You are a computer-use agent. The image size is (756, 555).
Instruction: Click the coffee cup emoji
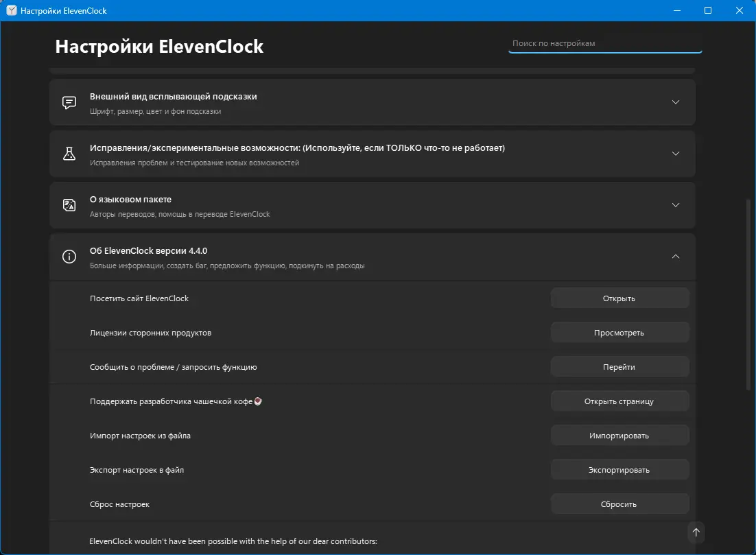point(258,401)
